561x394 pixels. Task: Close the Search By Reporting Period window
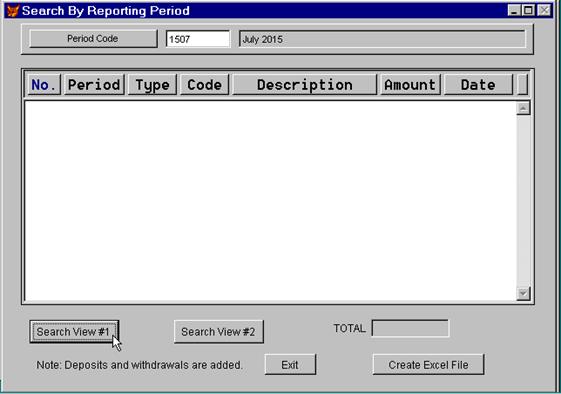(544, 10)
